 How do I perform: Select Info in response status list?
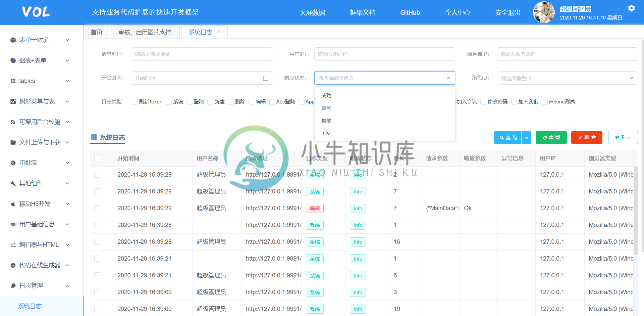[384, 133]
